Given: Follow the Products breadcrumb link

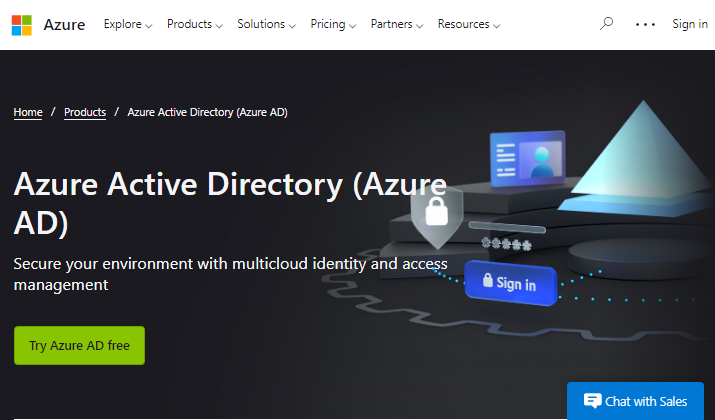Looking at the screenshot, I should [x=85, y=112].
